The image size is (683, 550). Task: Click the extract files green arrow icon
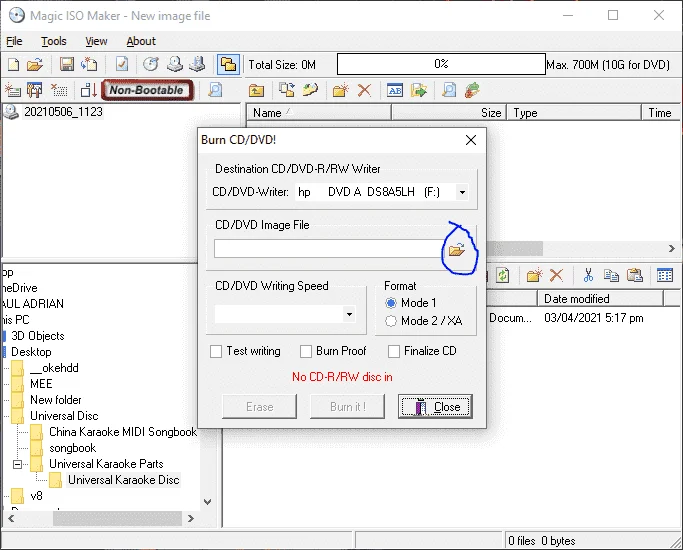click(419, 90)
